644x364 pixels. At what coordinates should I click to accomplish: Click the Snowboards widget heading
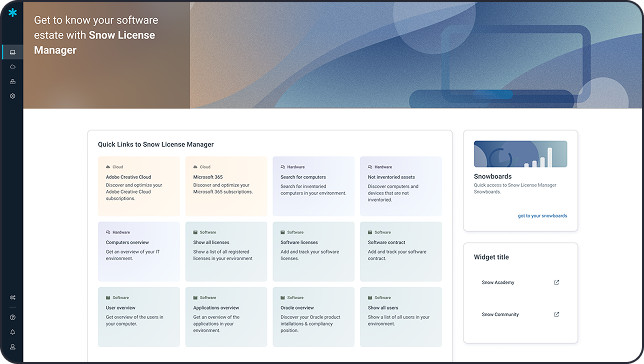(x=492, y=176)
